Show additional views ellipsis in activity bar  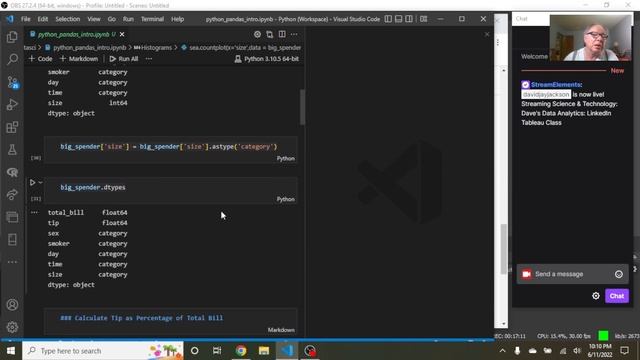(12, 262)
